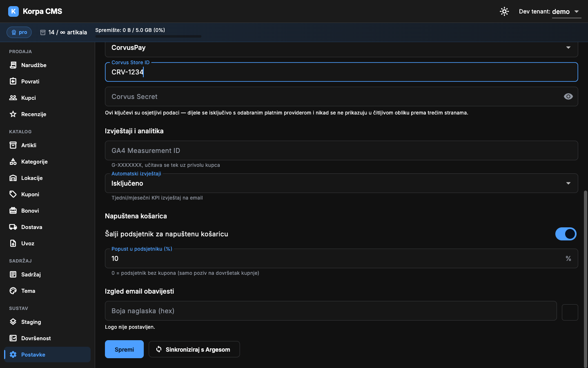
Task: Click the Povrati return icon
Action: pyautogui.click(x=13, y=81)
